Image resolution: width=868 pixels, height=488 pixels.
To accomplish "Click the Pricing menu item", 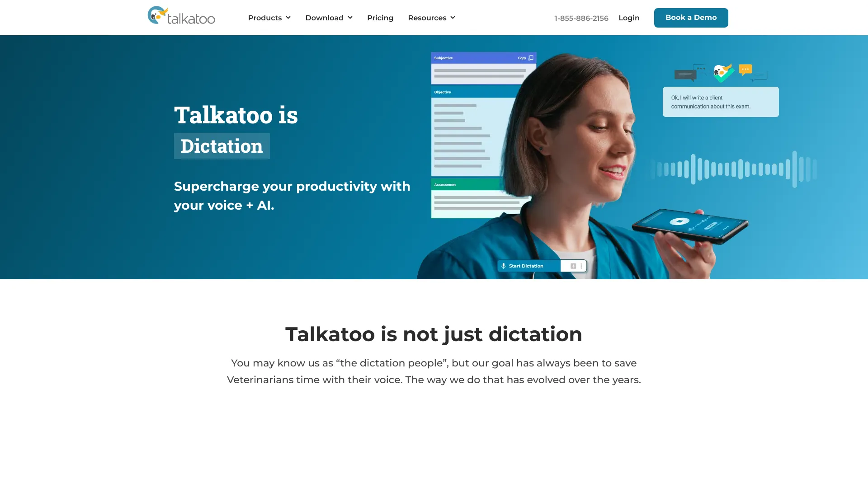I will (380, 17).
